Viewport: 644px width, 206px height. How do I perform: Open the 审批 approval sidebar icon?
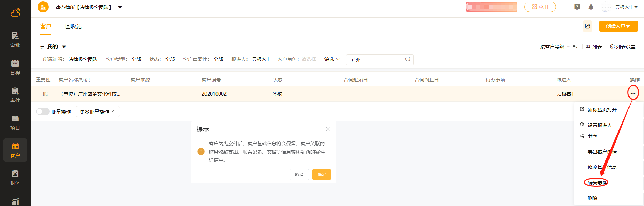(x=15, y=40)
